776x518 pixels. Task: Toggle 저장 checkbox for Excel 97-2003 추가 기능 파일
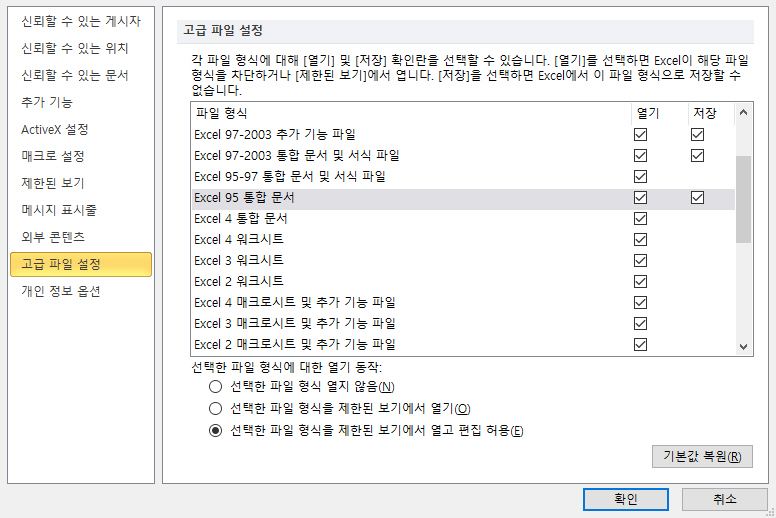[x=697, y=135]
